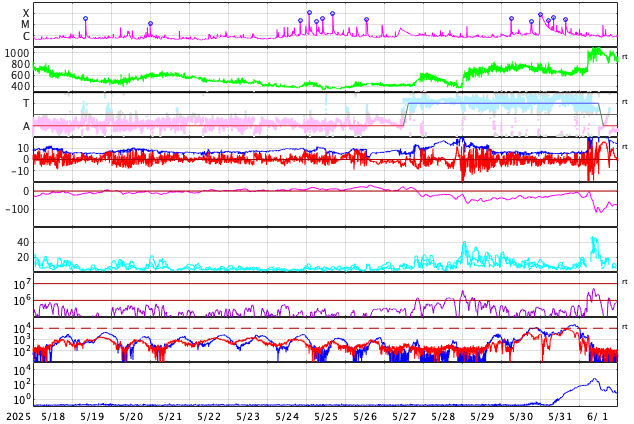This screenshot has width=634, height=424.
Task: Select the 400 tick on the green panel axis
Action: (20, 86)
